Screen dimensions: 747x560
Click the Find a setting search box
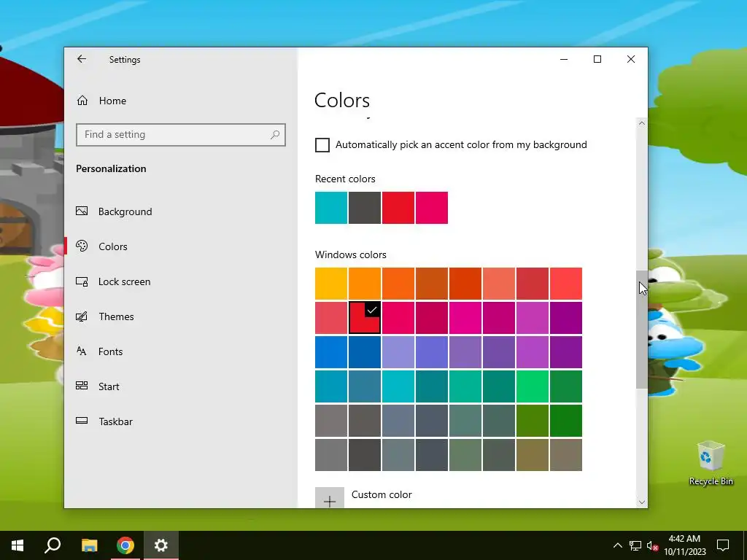(181, 135)
